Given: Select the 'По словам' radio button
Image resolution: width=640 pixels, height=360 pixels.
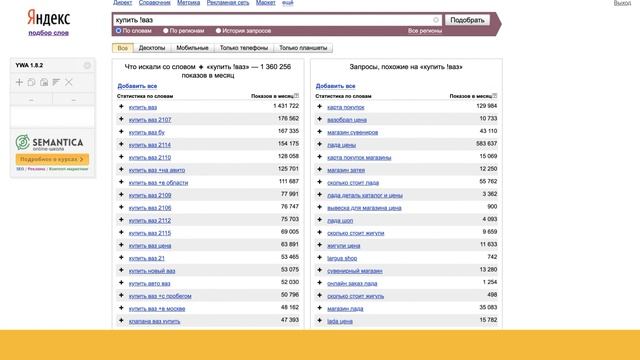Looking at the screenshot, I should click(x=118, y=31).
